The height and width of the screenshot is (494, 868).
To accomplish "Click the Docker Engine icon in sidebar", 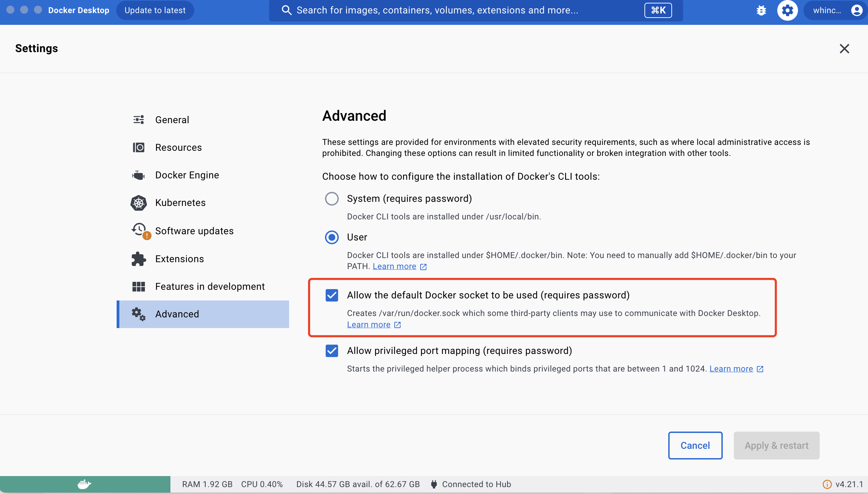I will point(139,175).
